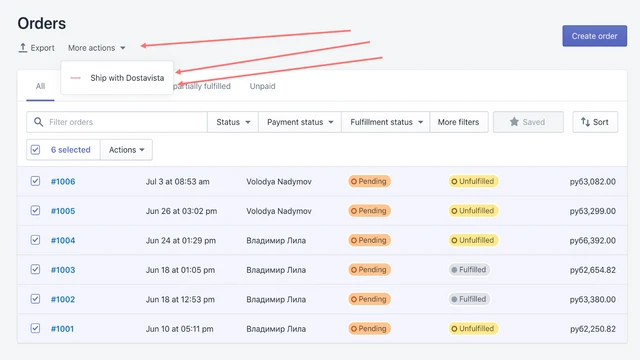Click date Jun 18 at 12:53 pm
Screen dimensions: 640x360
point(180,299)
